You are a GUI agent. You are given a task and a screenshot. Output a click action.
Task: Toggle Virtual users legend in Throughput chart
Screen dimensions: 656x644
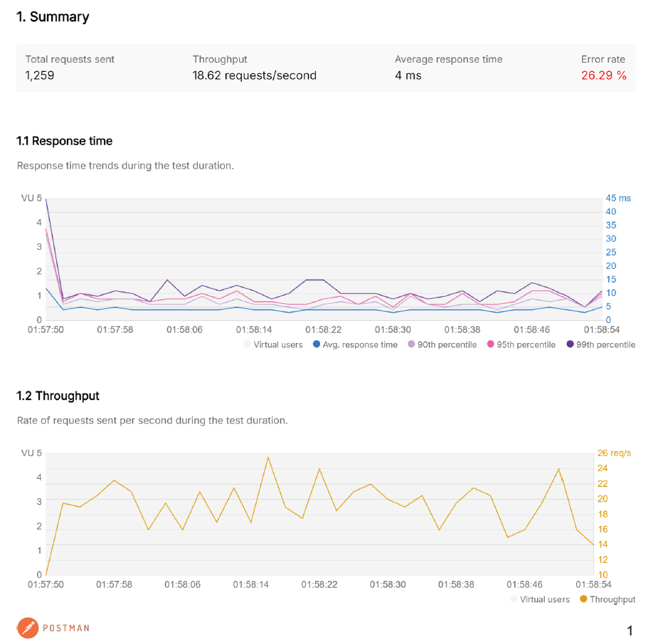click(x=540, y=599)
